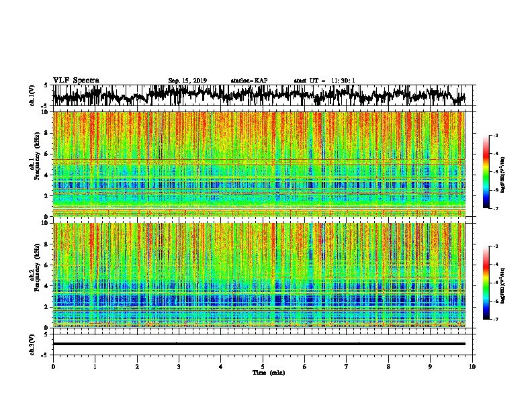Click the ch.1 "Frequency (kHz)" axis label
This screenshot has width=532, height=411.
coord(36,156)
